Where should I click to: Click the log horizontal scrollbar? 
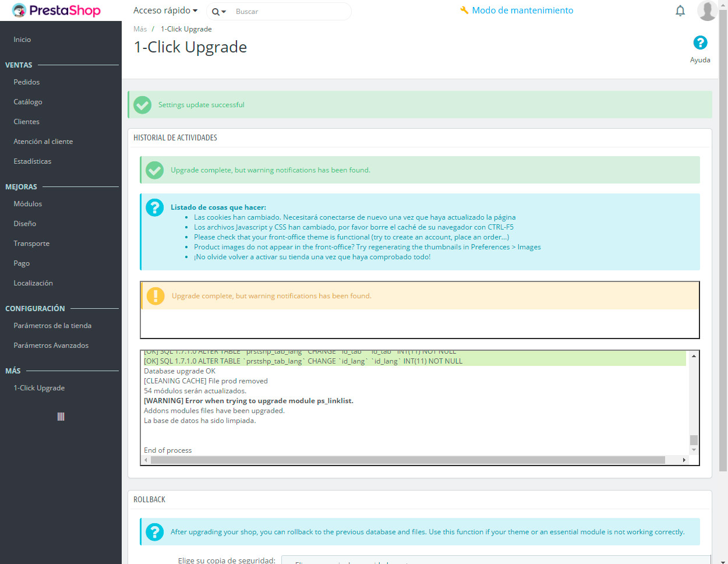click(408, 460)
